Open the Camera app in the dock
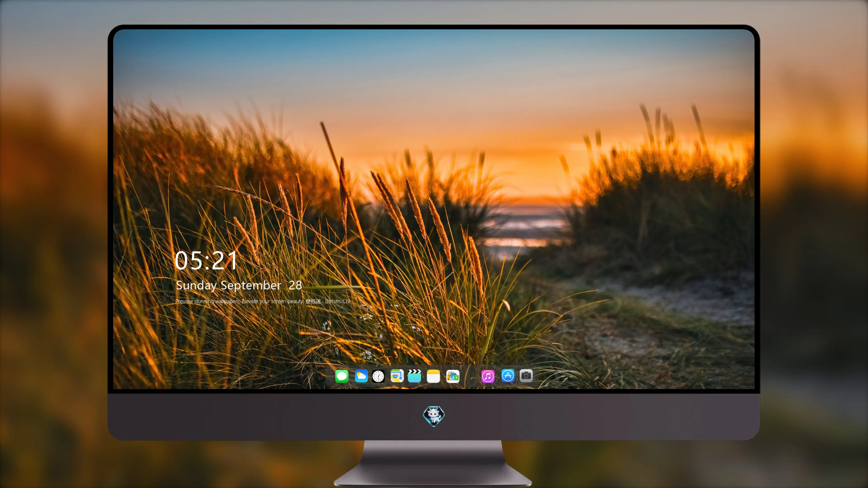The image size is (868, 488). (x=526, y=375)
